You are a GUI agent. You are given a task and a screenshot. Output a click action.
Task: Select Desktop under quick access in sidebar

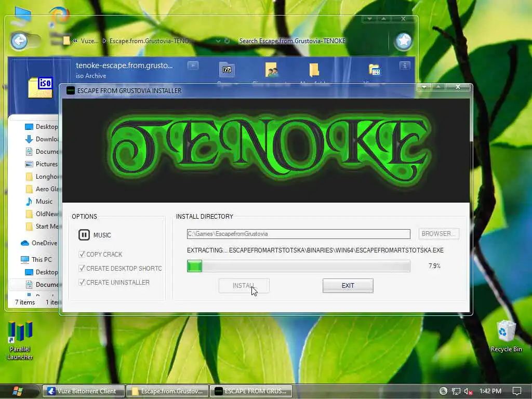pyautogui.click(x=42, y=127)
